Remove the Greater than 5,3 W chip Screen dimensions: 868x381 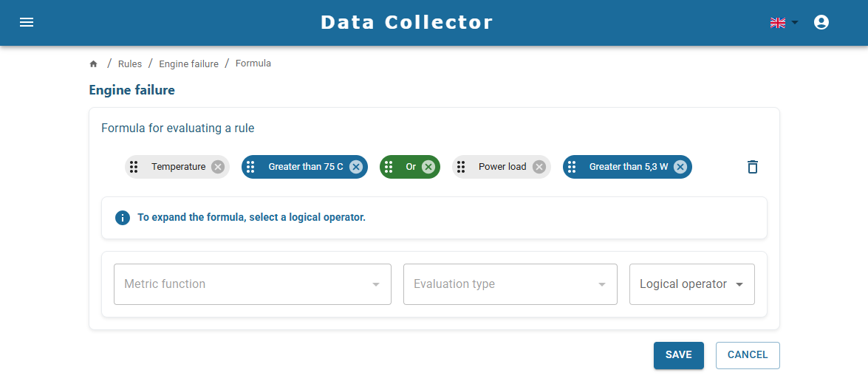point(680,167)
